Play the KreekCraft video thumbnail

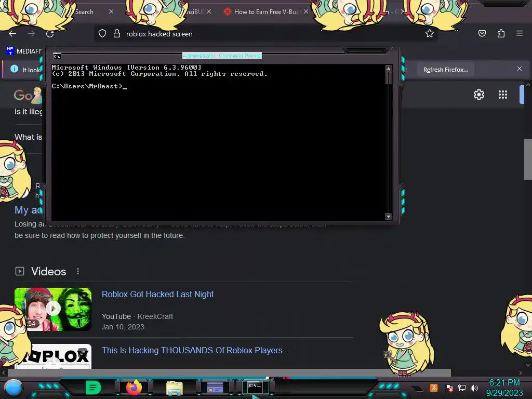[53, 309]
